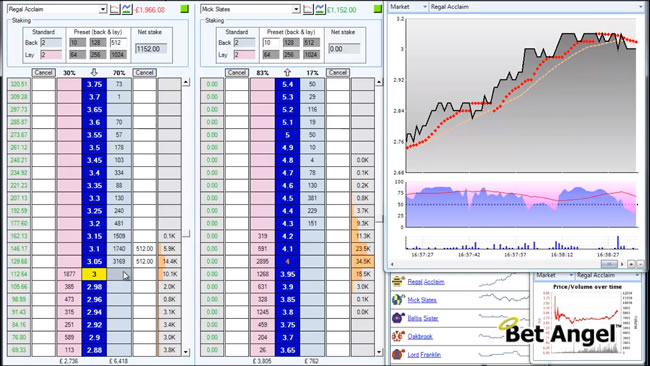The image size is (650, 366).
Task: Open the Lord Franklin runner link
Action: (x=424, y=355)
